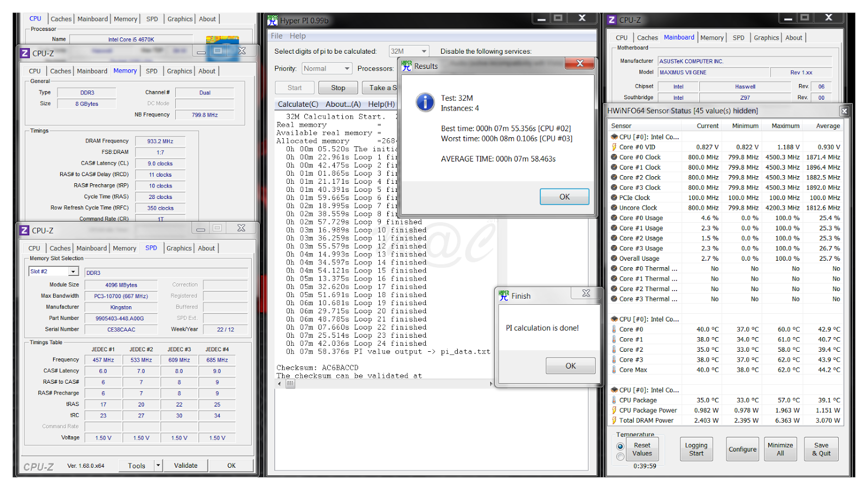Open HWiNFO64 Configure button
868x490 pixels.
pos(743,449)
